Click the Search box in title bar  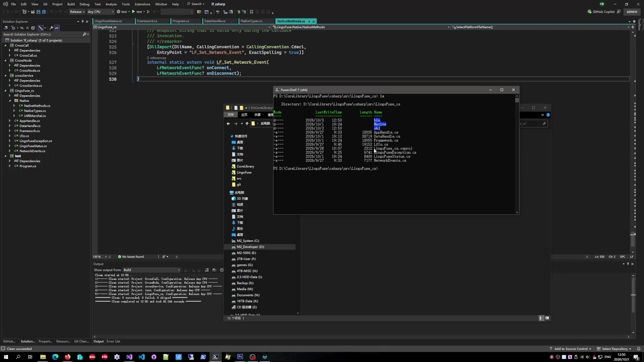click(x=196, y=4)
